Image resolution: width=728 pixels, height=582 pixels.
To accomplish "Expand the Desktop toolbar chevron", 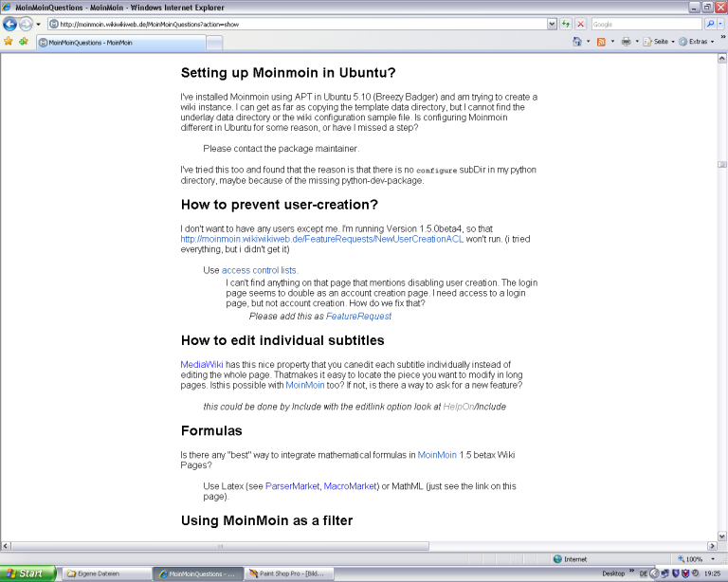I will tap(631, 571).
